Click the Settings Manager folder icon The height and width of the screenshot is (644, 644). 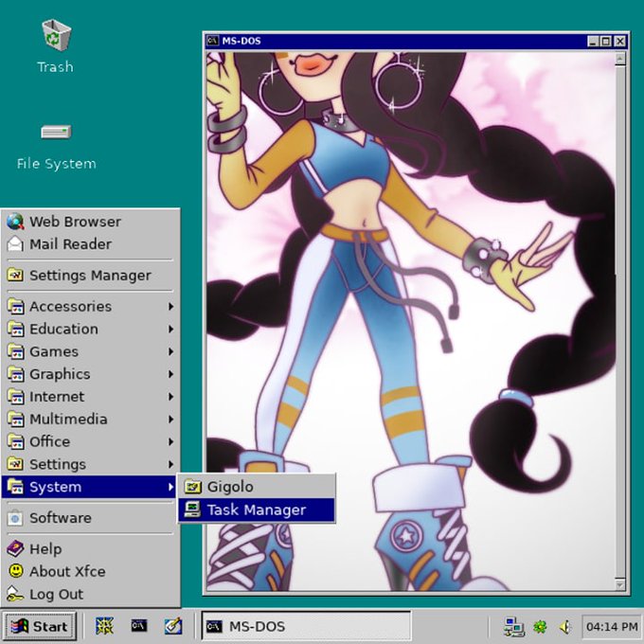[x=15, y=275]
